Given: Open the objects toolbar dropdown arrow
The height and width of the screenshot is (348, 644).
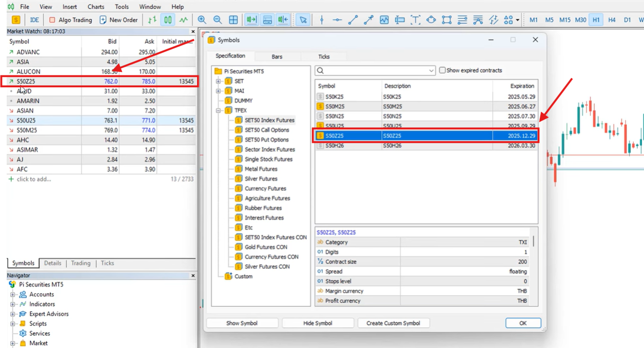Looking at the screenshot, I should (517, 20).
